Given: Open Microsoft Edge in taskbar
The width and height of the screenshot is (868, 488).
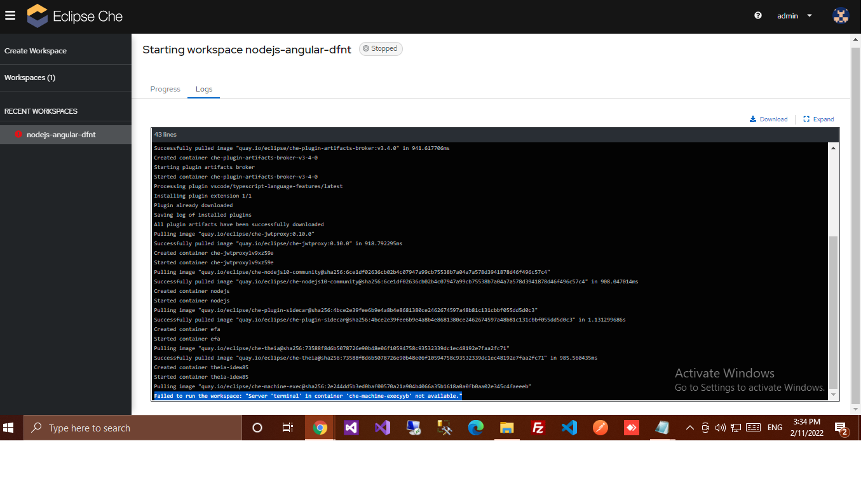Looking at the screenshot, I should (x=476, y=428).
